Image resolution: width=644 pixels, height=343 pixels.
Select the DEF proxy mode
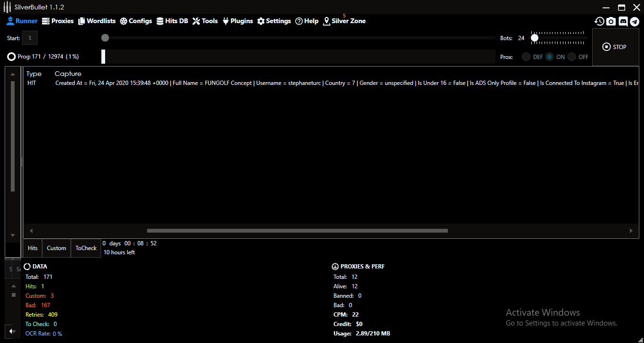click(526, 56)
